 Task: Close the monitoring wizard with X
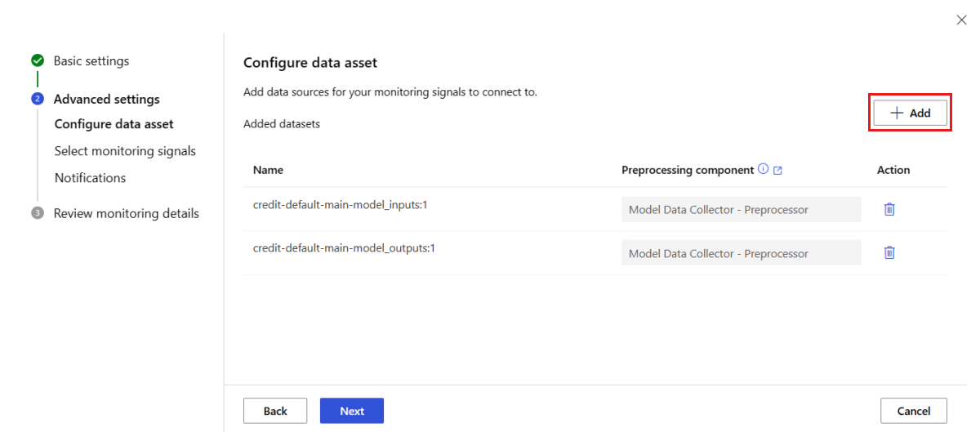[961, 20]
